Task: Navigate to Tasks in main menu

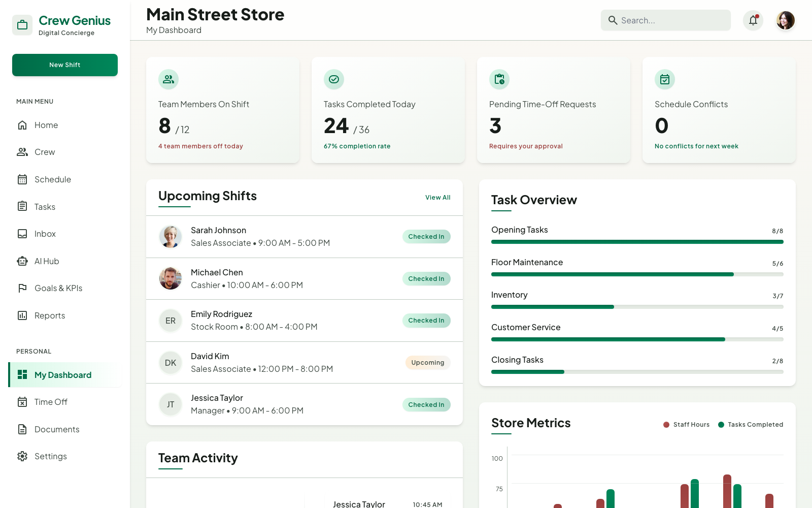Action: 65,207
